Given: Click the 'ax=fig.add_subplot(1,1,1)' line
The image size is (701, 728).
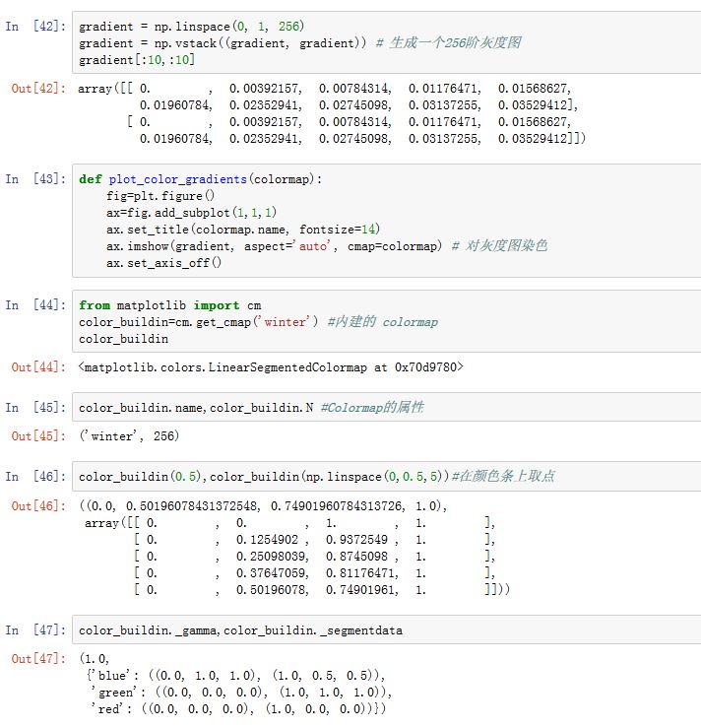Looking at the screenshot, I should click(191, 213).
